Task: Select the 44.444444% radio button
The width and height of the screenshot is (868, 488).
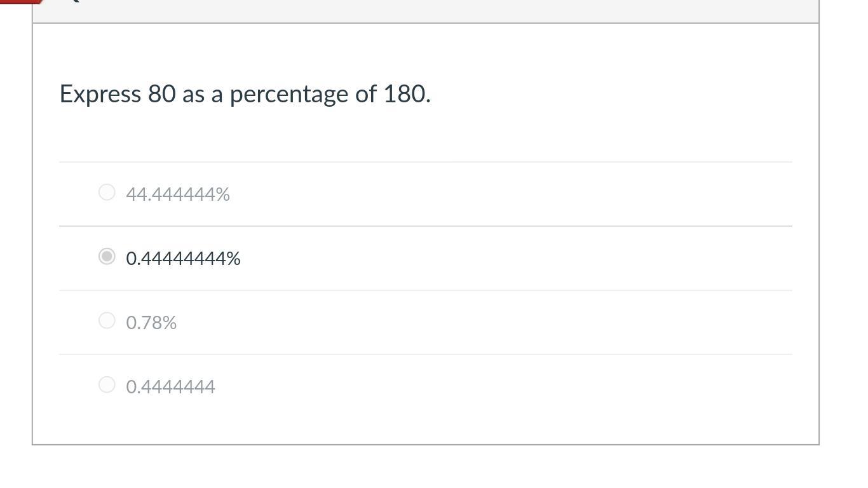Action: pyautogui.click(x=107, y=192)
